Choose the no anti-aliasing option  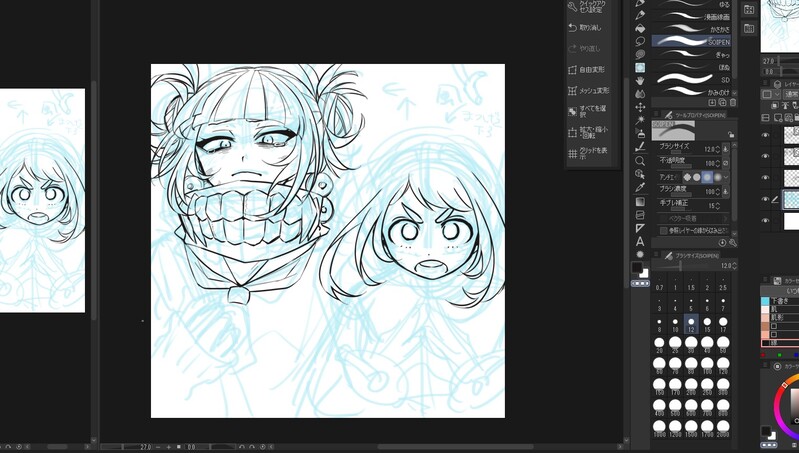(687, 177)
